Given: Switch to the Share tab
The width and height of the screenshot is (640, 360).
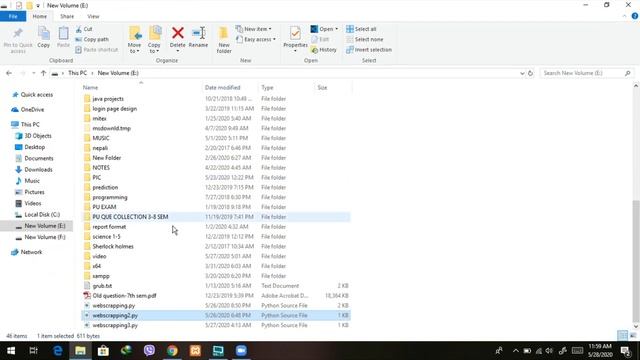Looking at the screenshot, I should tap(67, 16).
